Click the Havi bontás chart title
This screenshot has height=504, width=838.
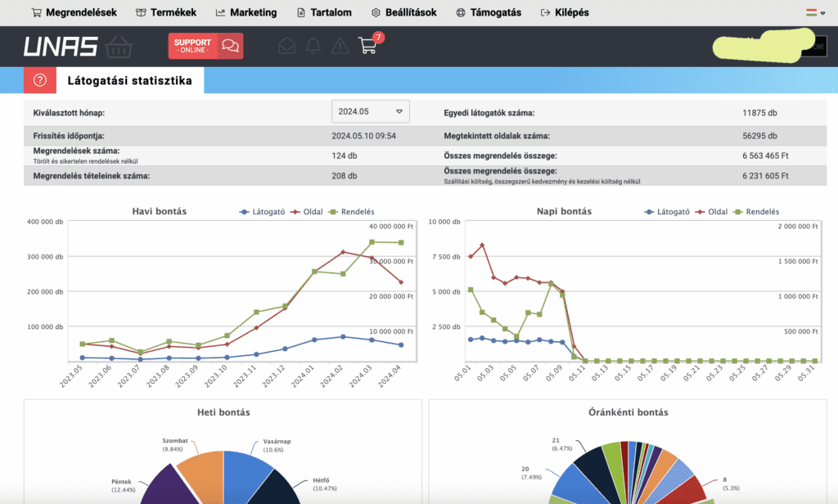point(160,211)
